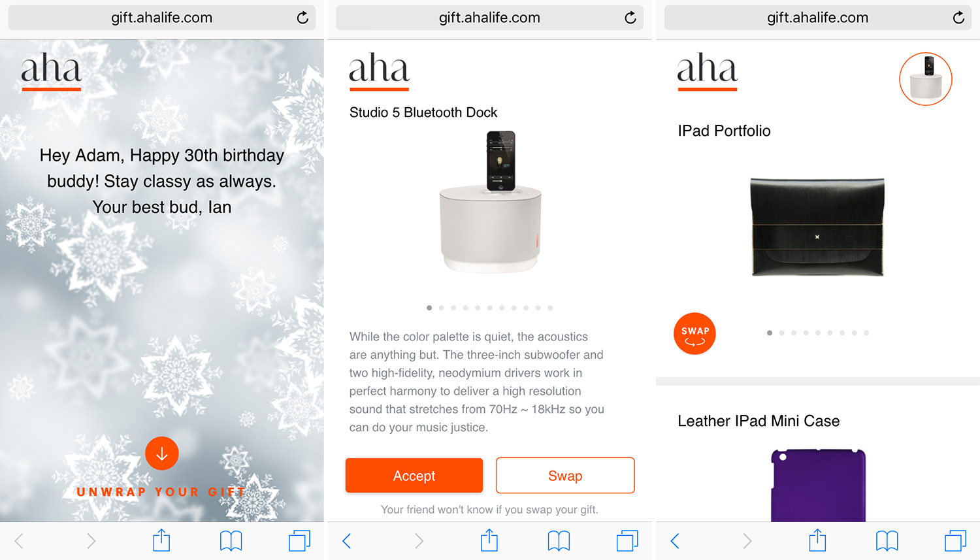Select the second dot under the Studio 5 dock image
The width and height of the screenshot is (980, 560).
tap(441, 308)
